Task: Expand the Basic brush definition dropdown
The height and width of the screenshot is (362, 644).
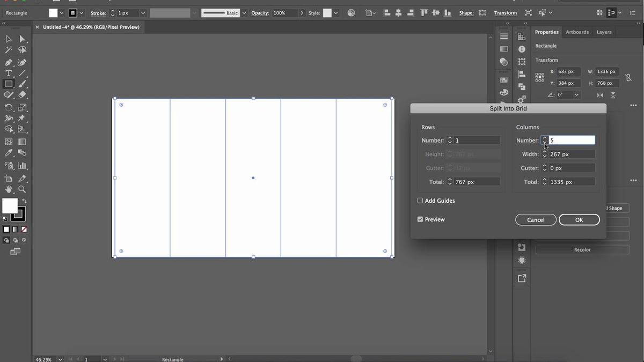Action: click(244, 13)
